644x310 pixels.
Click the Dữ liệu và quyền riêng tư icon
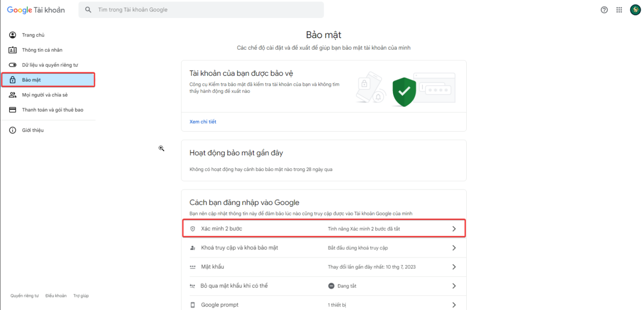click(13, 65)
